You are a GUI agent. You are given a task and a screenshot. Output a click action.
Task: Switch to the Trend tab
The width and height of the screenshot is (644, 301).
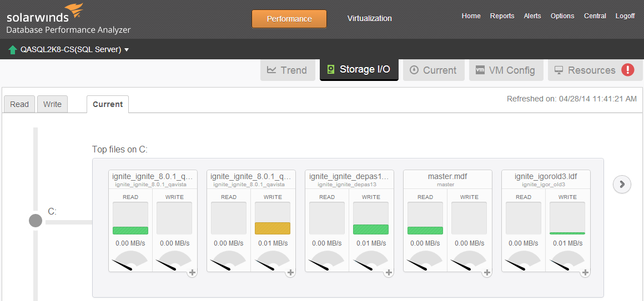pyautogui.click(x=288, y=70)
